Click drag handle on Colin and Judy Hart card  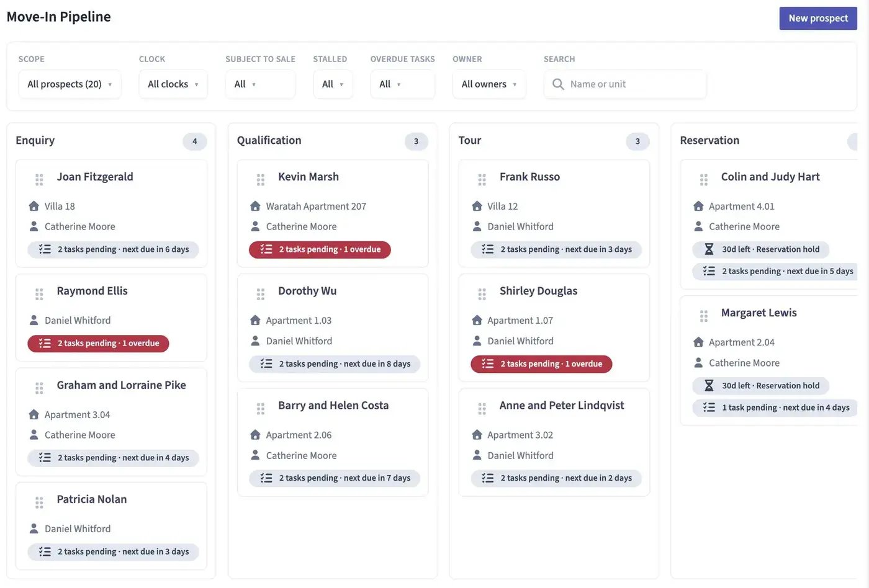tap(703, 180)
